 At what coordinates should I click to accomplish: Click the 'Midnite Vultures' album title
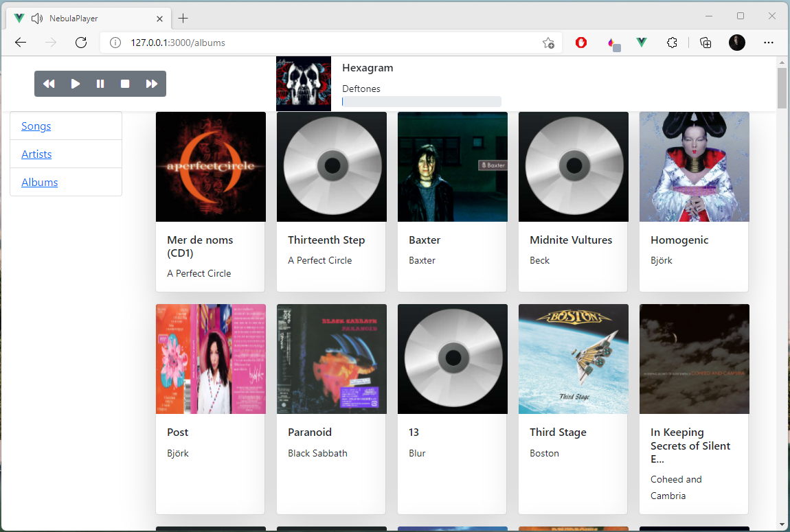coord(571,240)
